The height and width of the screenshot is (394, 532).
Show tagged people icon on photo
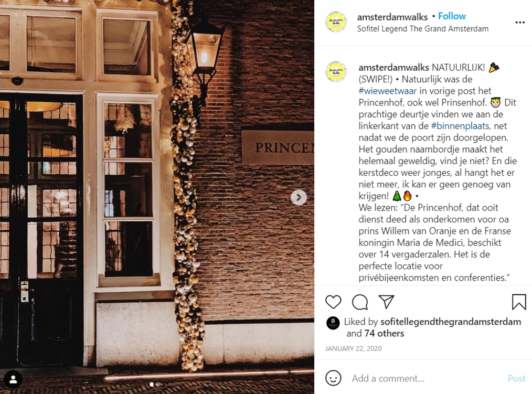pos(13,379)
